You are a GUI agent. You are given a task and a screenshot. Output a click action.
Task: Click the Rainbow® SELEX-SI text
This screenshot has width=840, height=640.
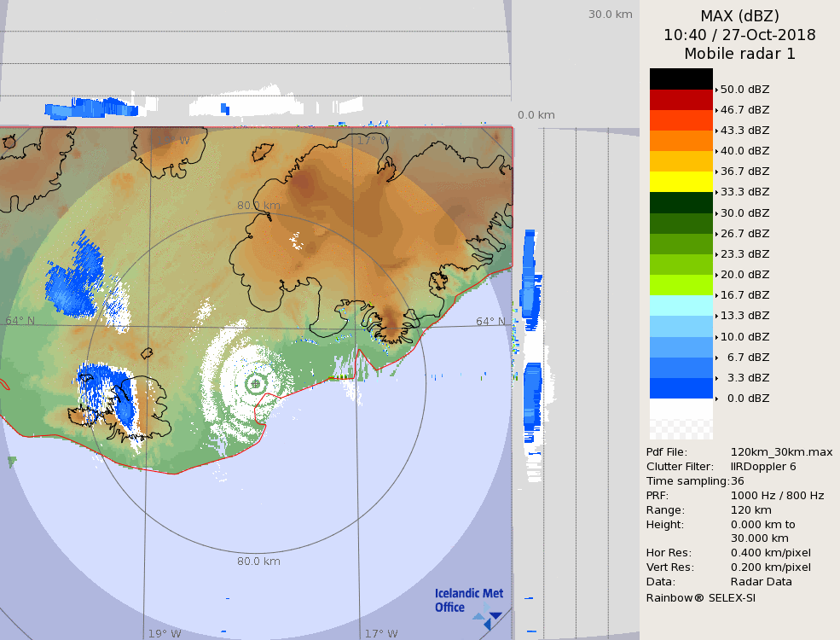tap(700, 597)
